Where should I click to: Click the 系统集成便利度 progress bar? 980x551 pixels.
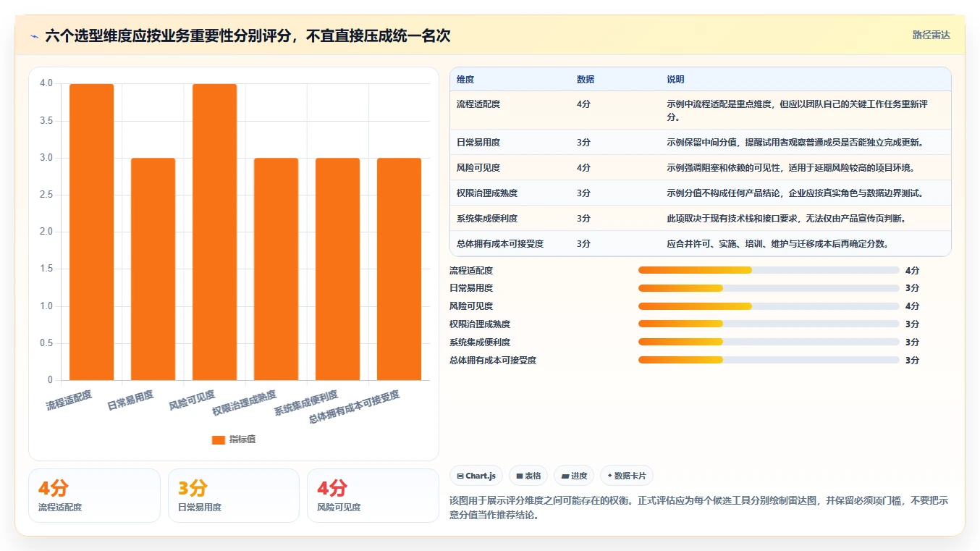[769, 342]
